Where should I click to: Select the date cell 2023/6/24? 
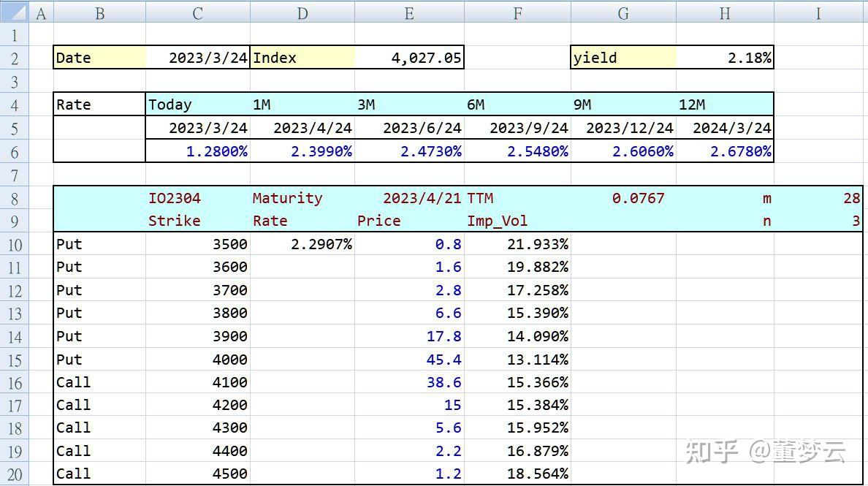(x=409, y=128)
